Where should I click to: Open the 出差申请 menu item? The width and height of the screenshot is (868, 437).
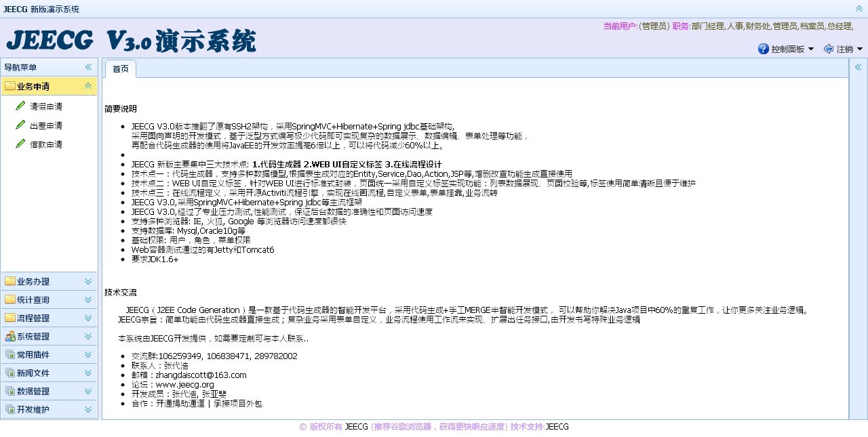point(46,125)
